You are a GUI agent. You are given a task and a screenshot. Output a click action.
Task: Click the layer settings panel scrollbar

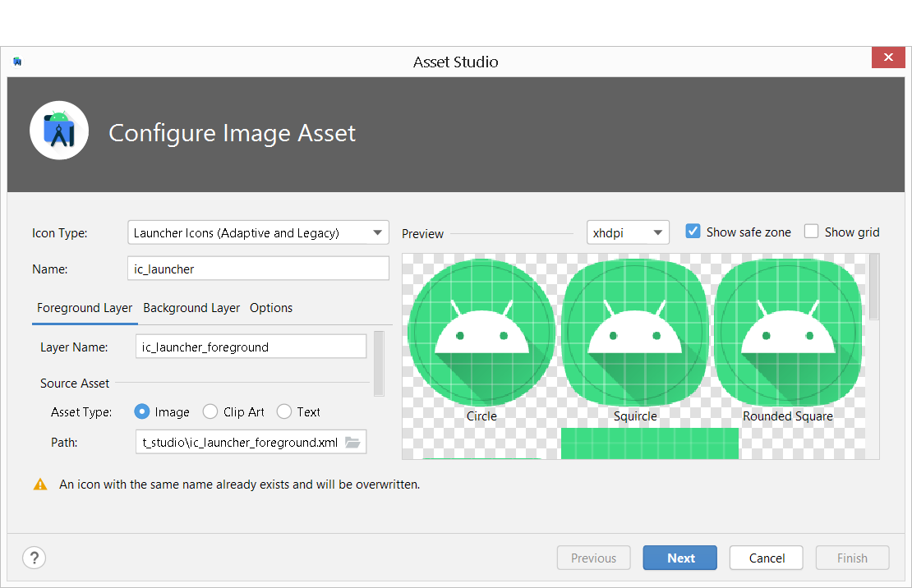coord(379,364)
